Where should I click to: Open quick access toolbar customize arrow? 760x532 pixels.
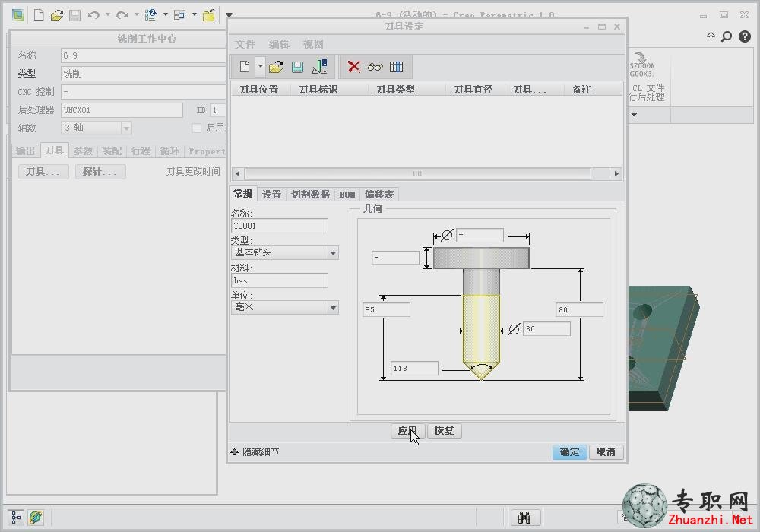230,15
